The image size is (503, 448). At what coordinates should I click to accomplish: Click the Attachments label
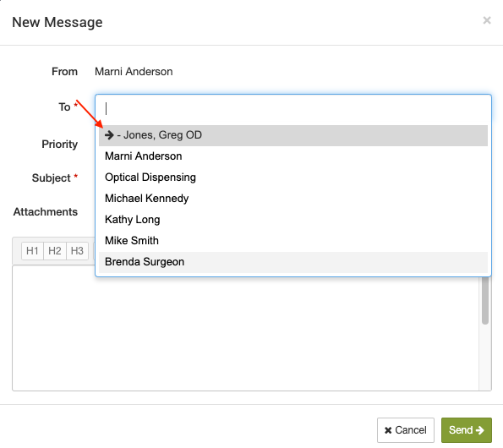click(x=46, y=212)
